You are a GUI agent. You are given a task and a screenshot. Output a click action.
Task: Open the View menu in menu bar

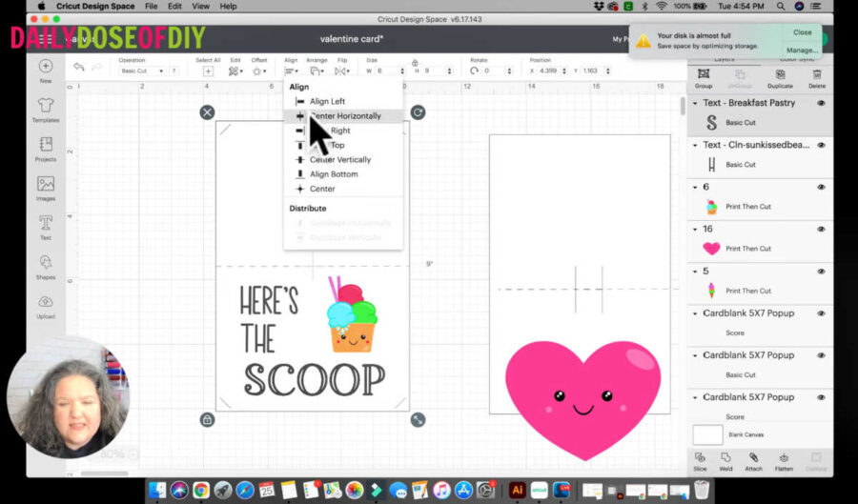[200, 7]
